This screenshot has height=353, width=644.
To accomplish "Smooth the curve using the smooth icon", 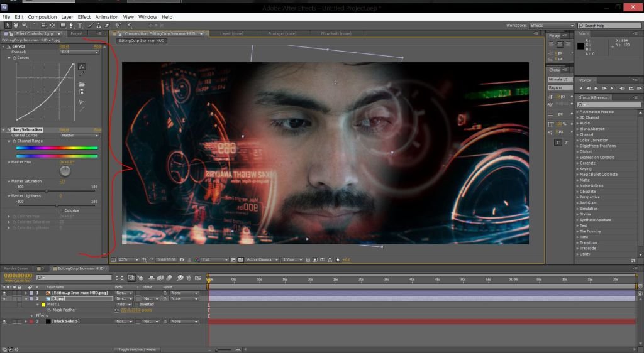I will pyautogui.click(x=82, y=102).
